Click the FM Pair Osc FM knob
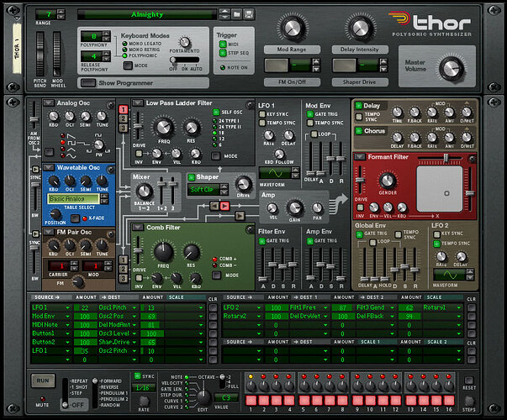Viewport: 507px width, 420px height. click(x=78, y=281)
